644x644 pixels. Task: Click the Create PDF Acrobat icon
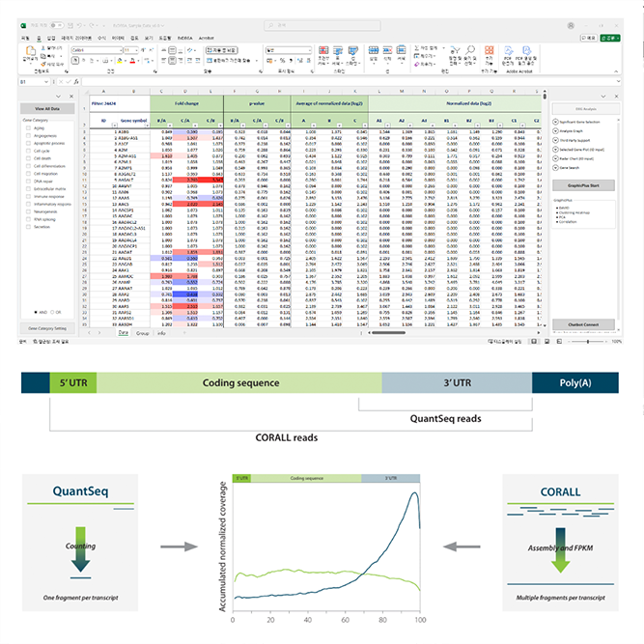coord(509,50)
